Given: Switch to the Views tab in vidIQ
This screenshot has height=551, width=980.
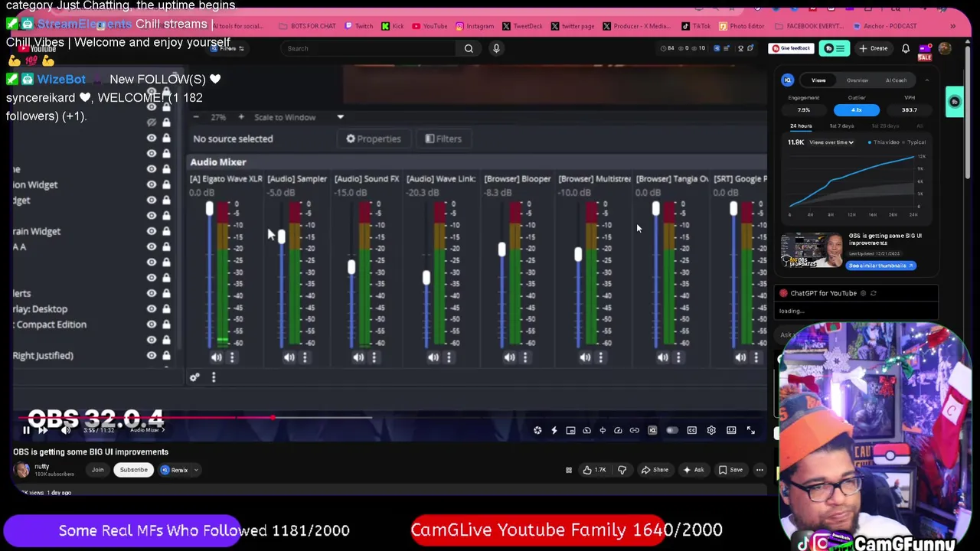Looking at the screenshot, I should [x=818, y=80].
